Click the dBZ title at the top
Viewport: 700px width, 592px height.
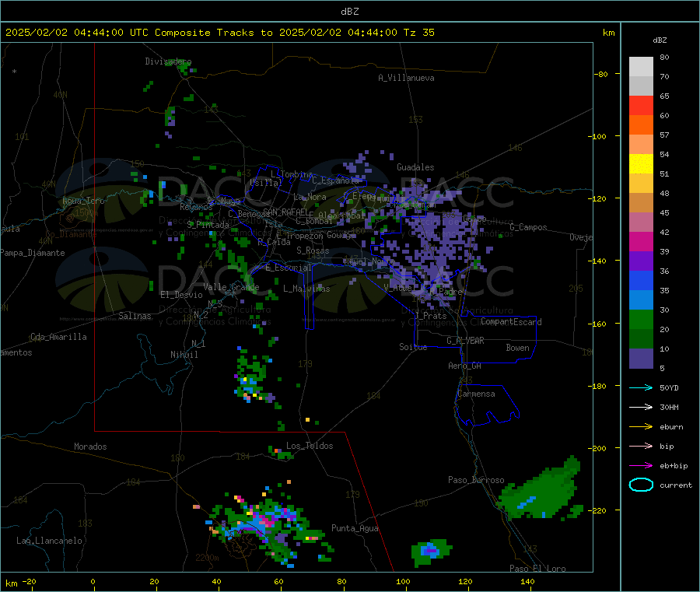coord(349,12)
